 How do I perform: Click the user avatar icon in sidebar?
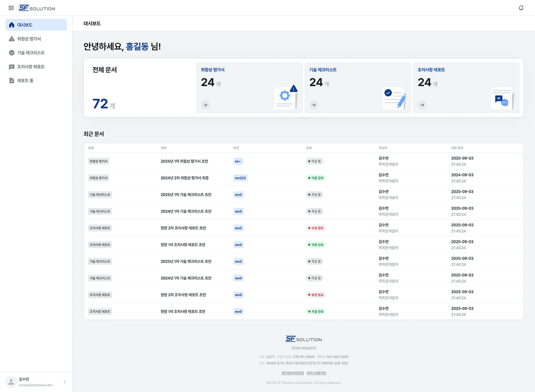(11, 382)
